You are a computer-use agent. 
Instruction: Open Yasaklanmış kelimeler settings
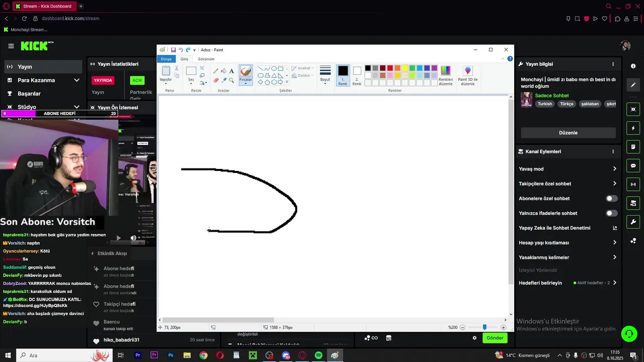(x=568, y=257)
